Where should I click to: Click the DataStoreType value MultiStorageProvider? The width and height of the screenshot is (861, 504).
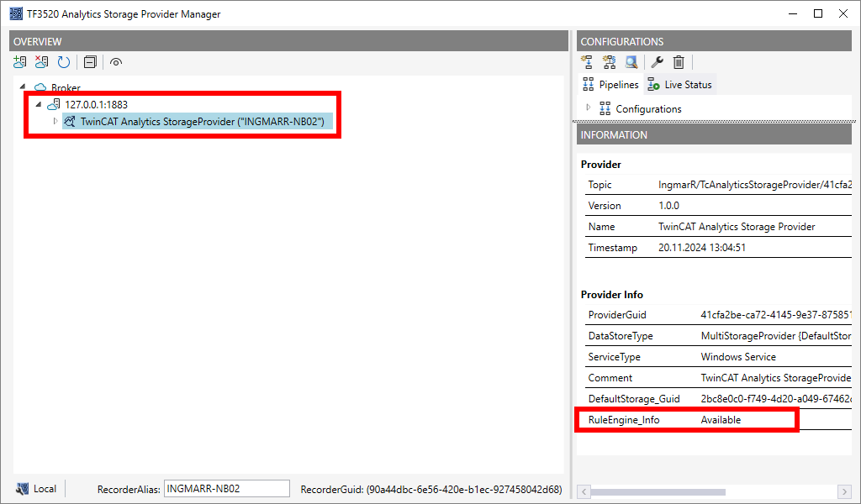[776, 336]
